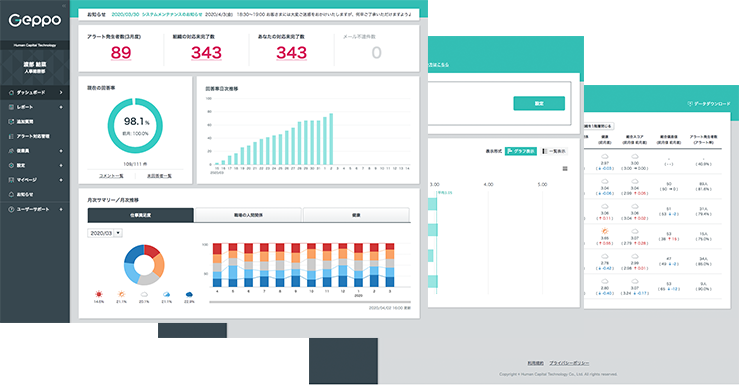The image size is (739, 385).
Task: Click the alert count 89
Action: [121, 53]
